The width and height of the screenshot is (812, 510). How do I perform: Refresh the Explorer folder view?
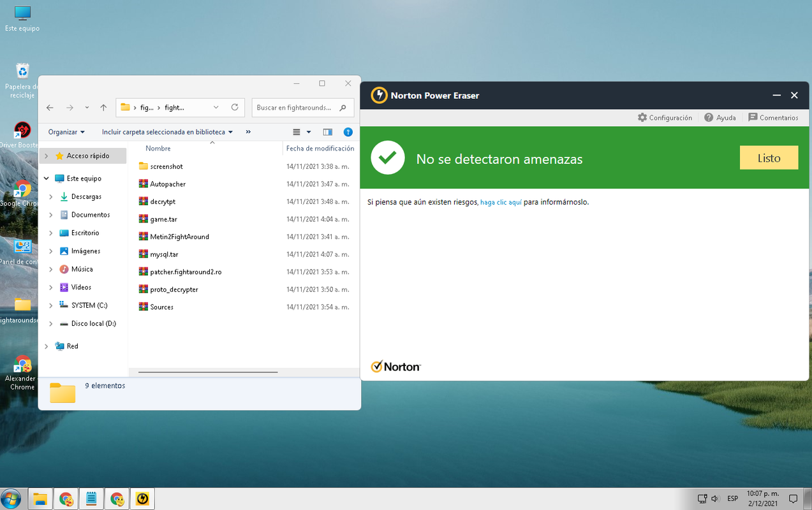point(235,108)
